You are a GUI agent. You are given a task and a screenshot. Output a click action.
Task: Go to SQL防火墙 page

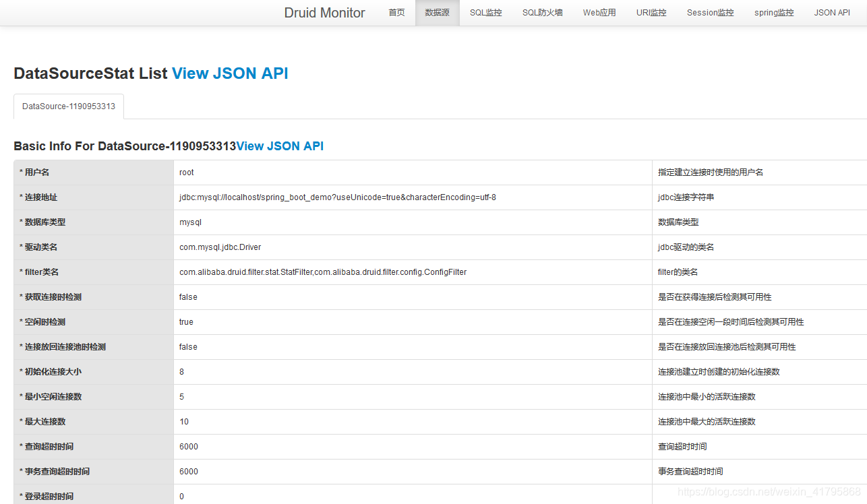click(543, 13)
